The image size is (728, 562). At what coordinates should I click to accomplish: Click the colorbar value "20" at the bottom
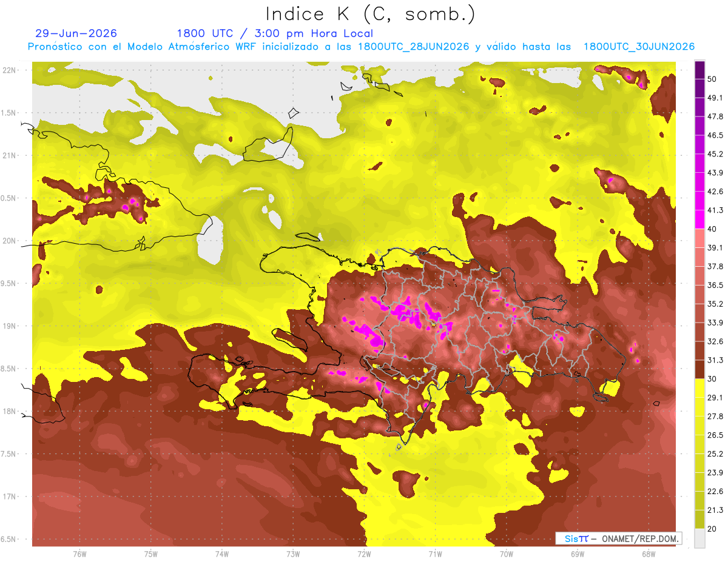click(x=713, y=529)
